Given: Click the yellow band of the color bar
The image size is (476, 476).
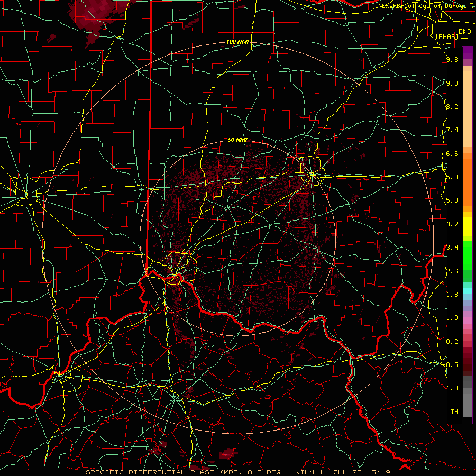Looking at the screenshot, I should pos(467,226).
